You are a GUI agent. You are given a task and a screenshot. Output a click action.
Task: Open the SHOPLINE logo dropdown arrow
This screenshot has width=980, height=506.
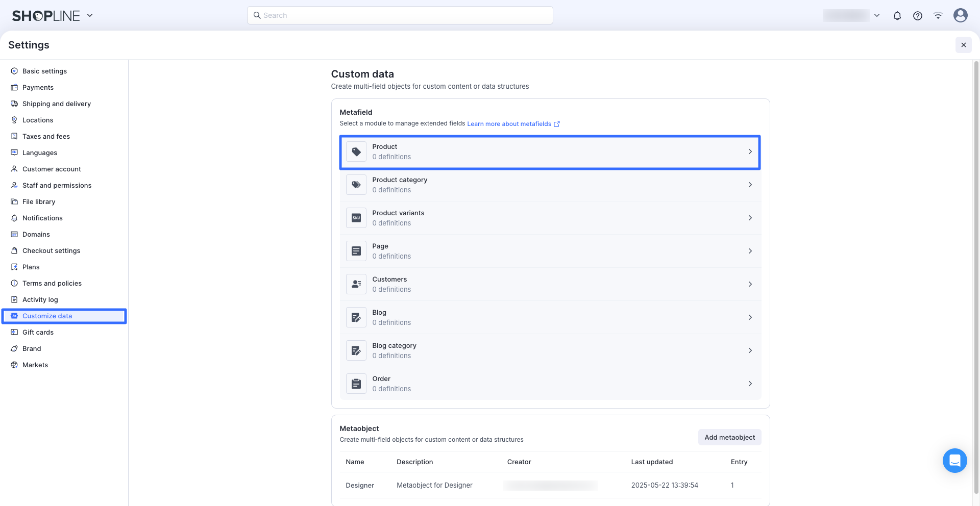pyautogui.click(x=90, y=15)
